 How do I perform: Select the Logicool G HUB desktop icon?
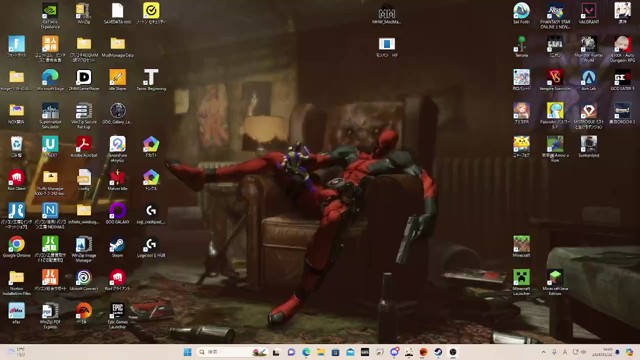tap(151, 247)
